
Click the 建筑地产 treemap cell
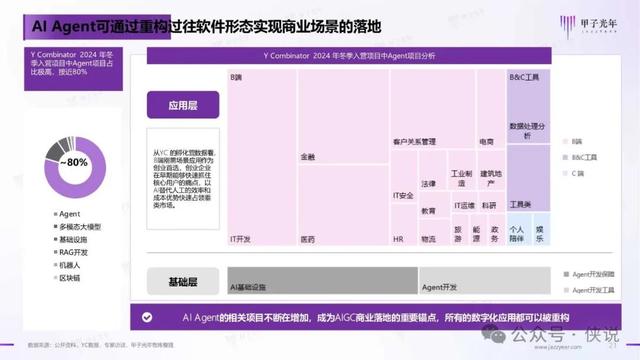(491, 170)
